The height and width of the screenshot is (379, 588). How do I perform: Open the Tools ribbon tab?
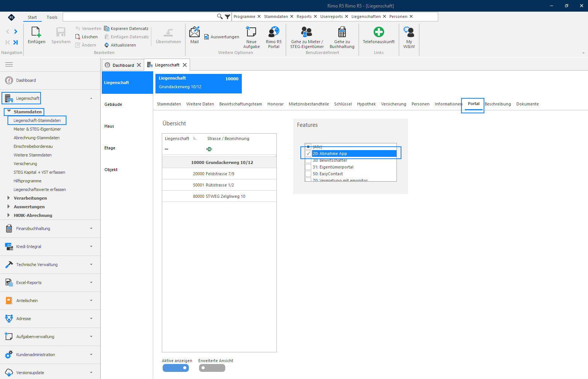[x=52, y=17]
